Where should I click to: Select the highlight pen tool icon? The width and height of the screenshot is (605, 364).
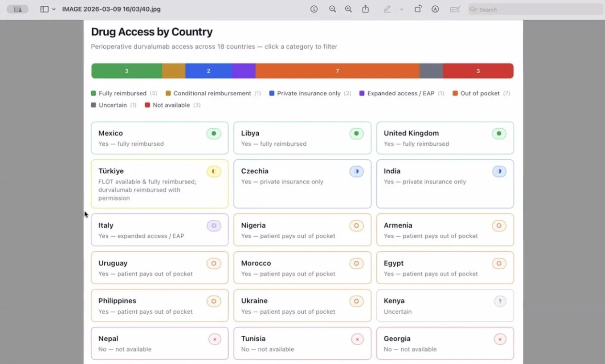[x=387, y=9]
